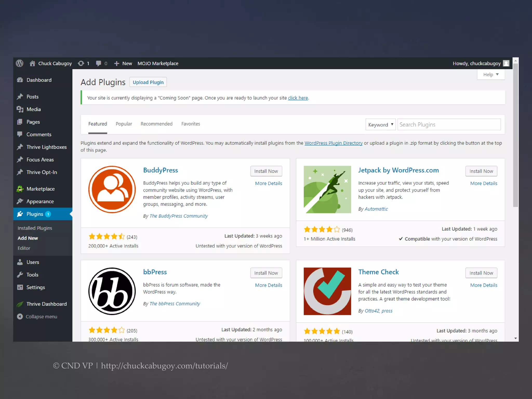Open the Jetpack plugin logo thumbnail
The width and height of the screenshot is (532, 399).
[327, 189]
